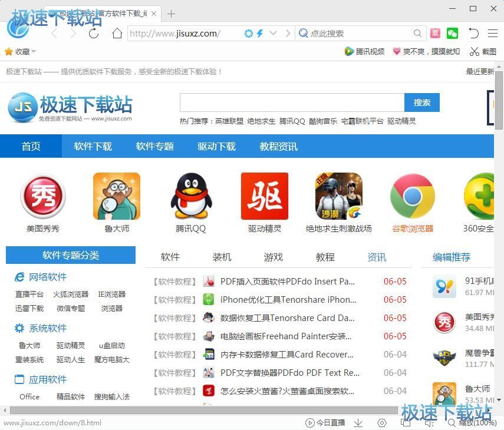Open the browser hamburger menu
504x430 pixels.
pyautogui.click(x=492, y=33)
